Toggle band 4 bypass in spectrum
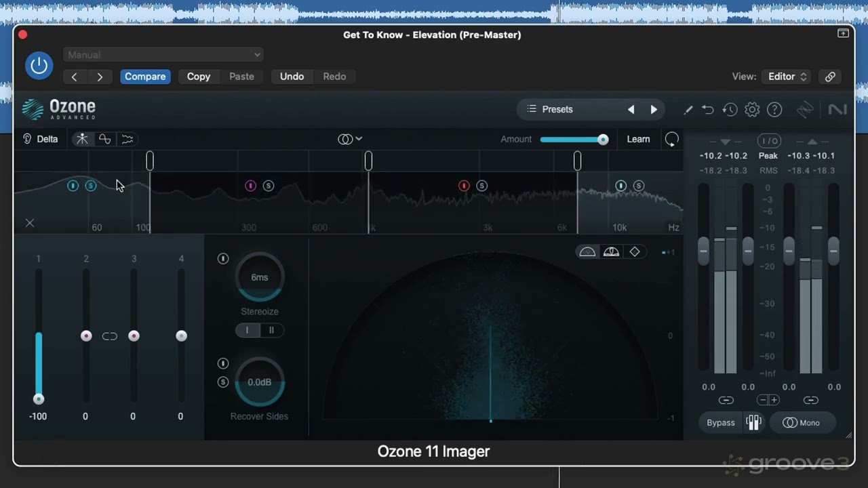Screen dimensions: 868x488 point(620,186)
